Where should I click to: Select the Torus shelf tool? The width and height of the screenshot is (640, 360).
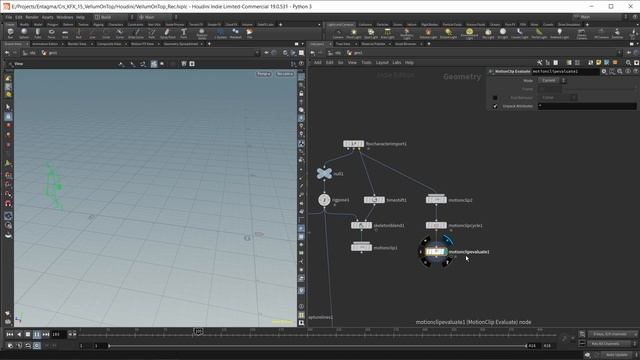[x=51, y=33]
